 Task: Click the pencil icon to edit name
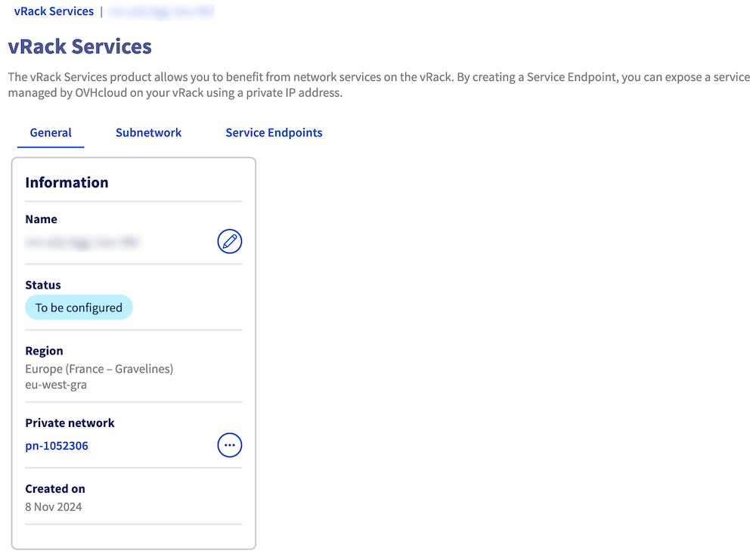pos(230,242)
